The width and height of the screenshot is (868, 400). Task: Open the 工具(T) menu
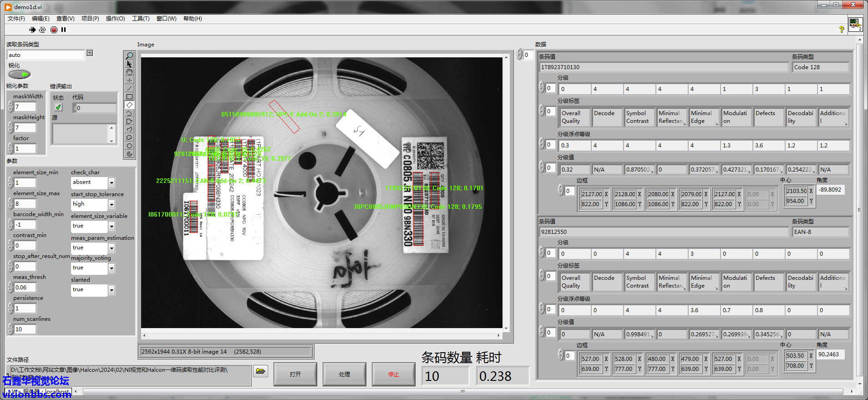[x=140, y=19]
